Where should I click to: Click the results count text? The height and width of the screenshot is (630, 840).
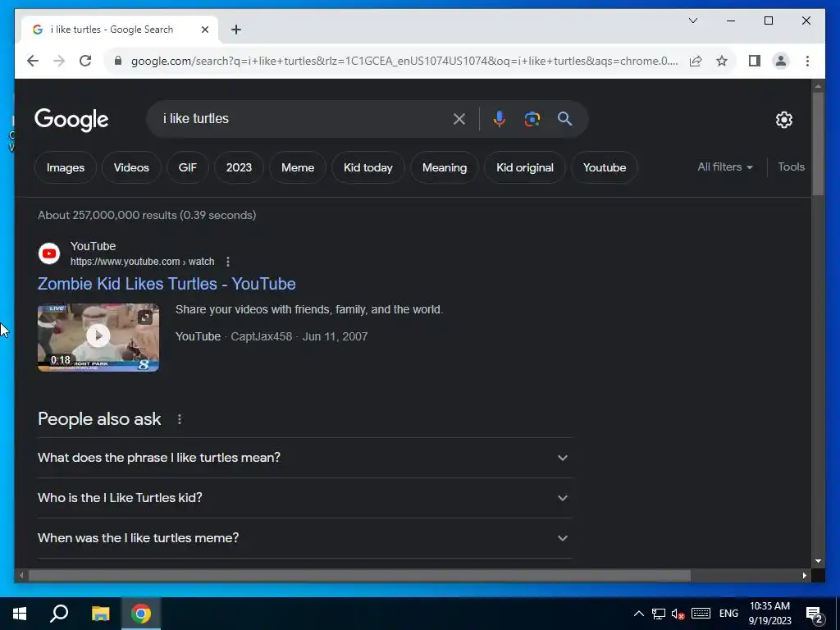coord(147,216)
